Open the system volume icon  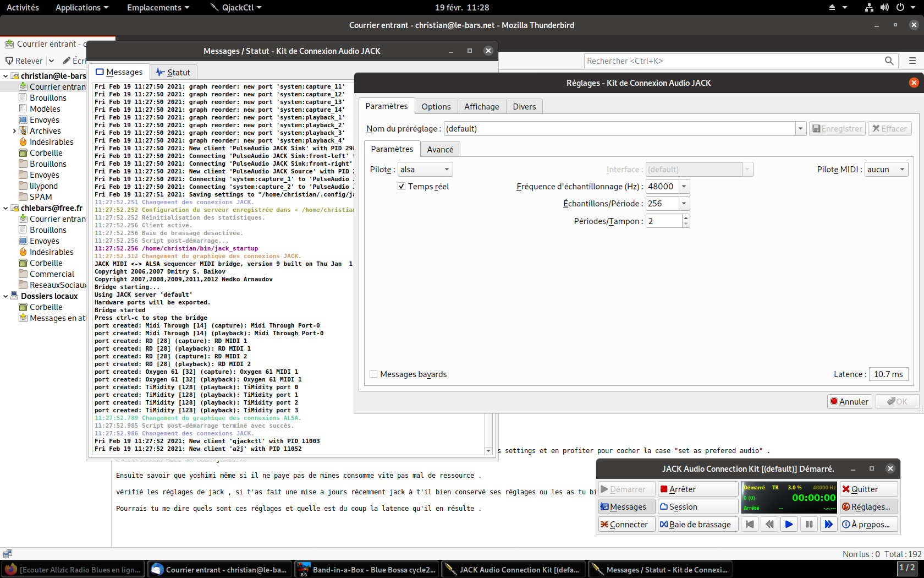pos(884,8)
